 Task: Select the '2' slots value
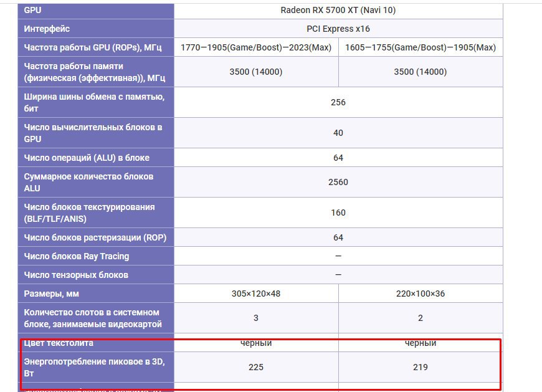tap(421, 318)
